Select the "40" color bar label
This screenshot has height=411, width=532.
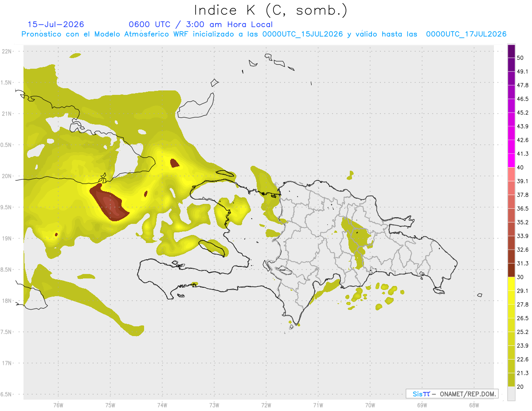520,168
